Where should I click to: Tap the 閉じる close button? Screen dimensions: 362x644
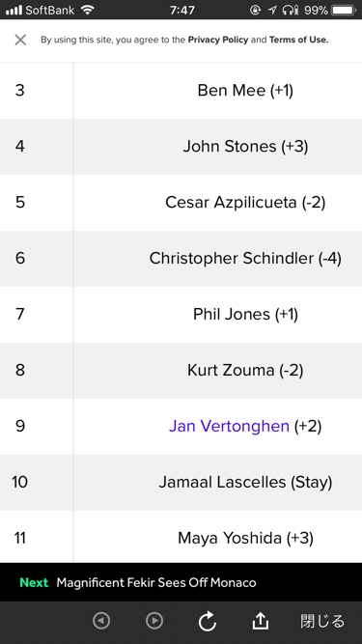tap(322, 621)
